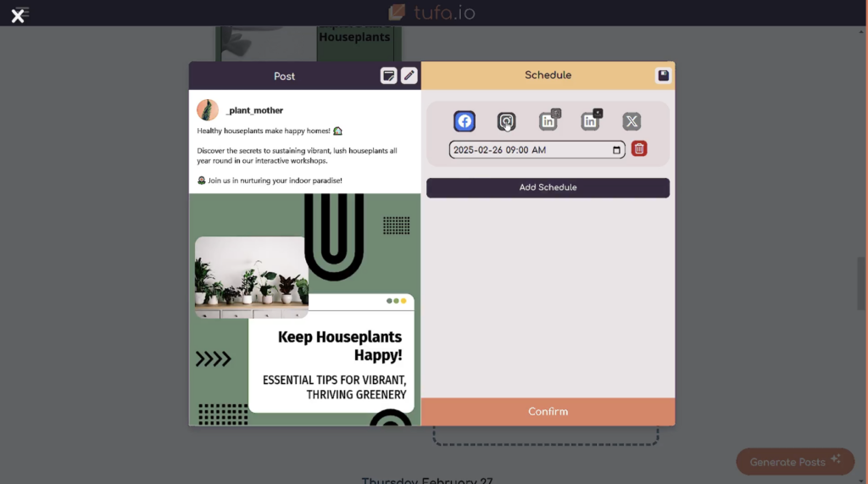Click the save icon in the Schedule header
Image resolution: width=868 pixels, height=484 pixels.
pyautogui.click(x=663, y=75)
